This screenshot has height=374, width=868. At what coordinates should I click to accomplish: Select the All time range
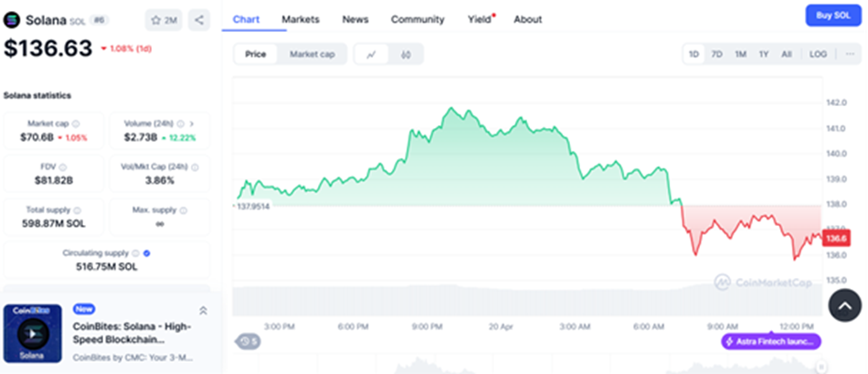[787, 54]
